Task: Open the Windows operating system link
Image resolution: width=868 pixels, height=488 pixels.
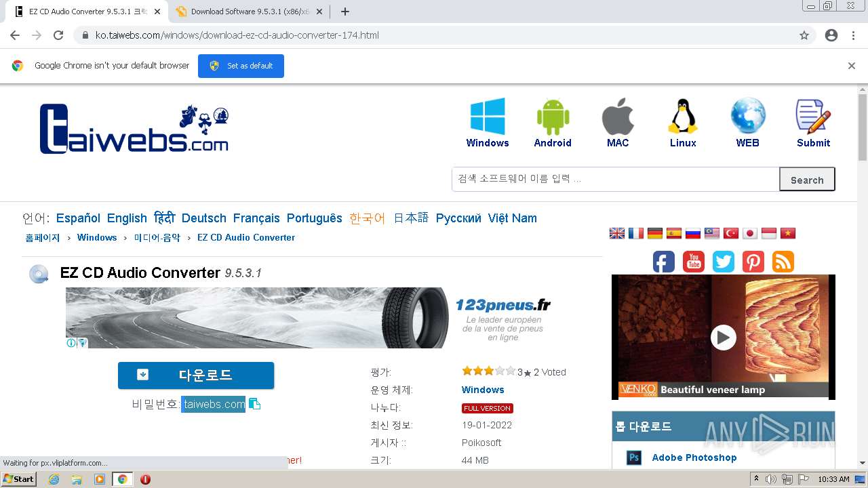Action: click(483, 390)
